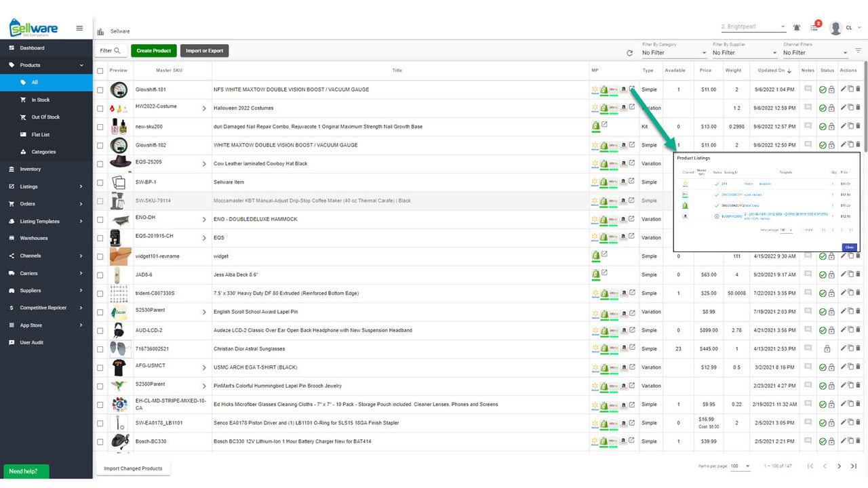This screenshot has height=488, width=868.
Task: Click the eBay icon for Halloween 2022 Costumes
Action: point(614,106)
